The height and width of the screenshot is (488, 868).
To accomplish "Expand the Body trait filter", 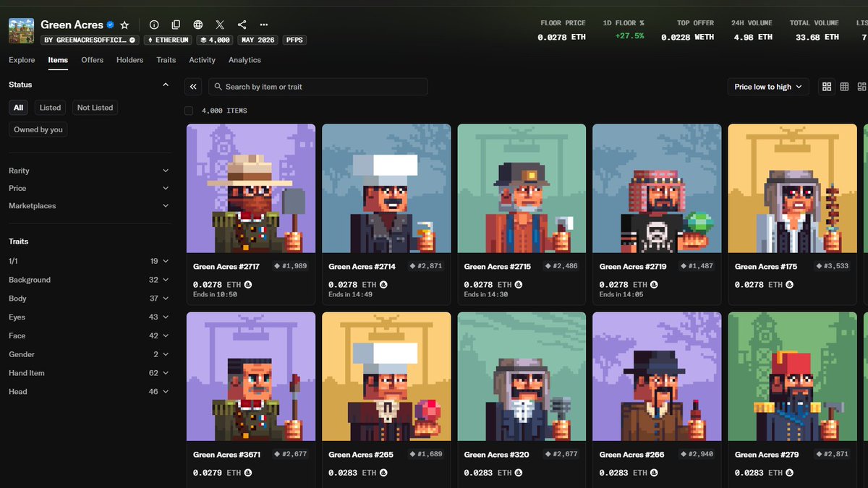I will 90,299.
